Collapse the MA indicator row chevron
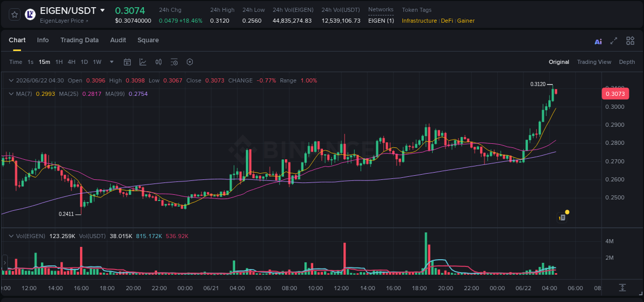The height and width of the screenshot is (302, 644). pyautogui.click(x=11, y=94)
